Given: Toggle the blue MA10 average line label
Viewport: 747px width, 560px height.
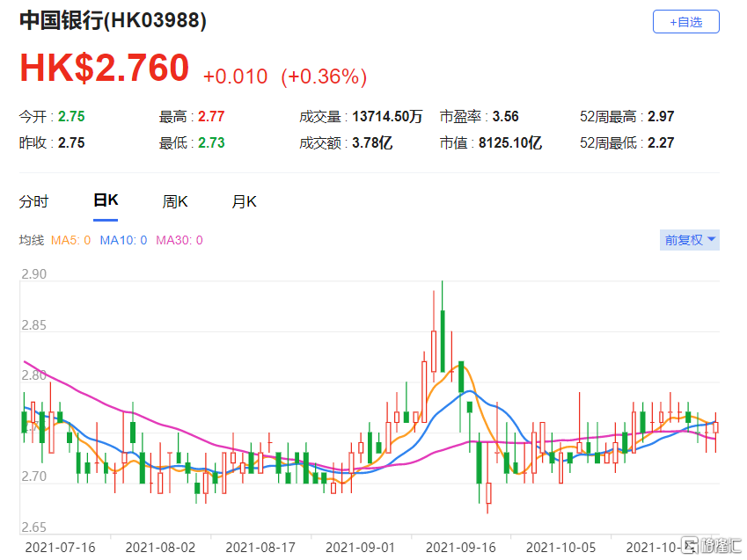Looking at the screenshot, I should coord(123,240).
